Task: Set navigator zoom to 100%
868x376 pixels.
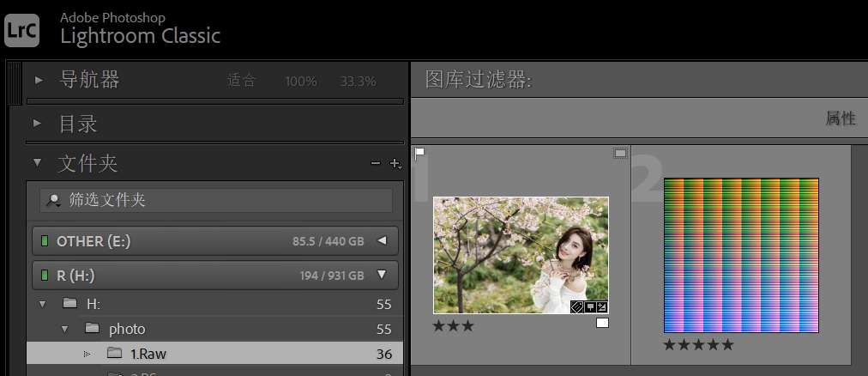Action: pyautogui.click(x=300, y=82)
